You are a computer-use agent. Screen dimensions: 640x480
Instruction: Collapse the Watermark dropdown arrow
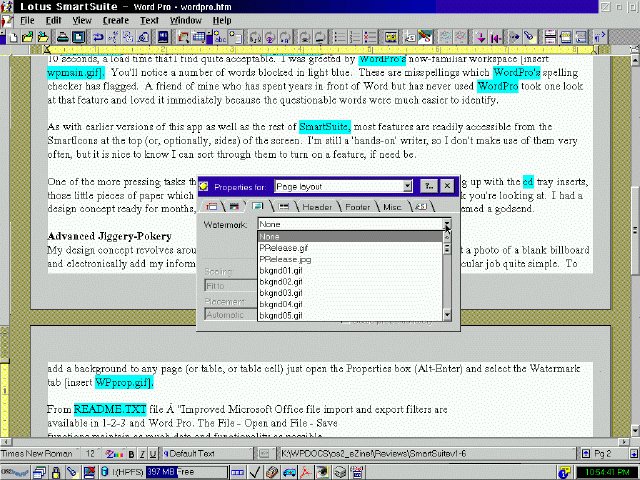447,224
